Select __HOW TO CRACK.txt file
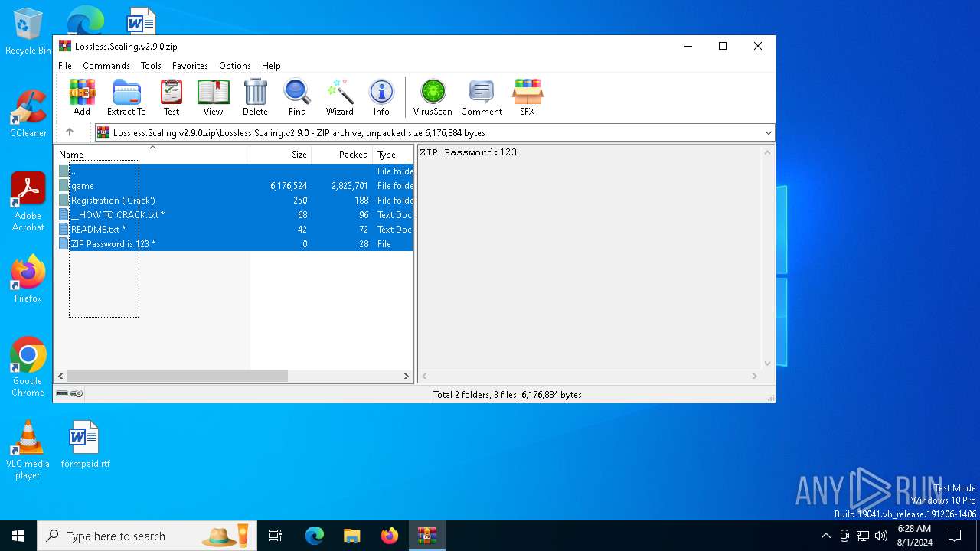The height and width of the screenshot is (551, 980). pyautogui.click(x=236, y=215)
